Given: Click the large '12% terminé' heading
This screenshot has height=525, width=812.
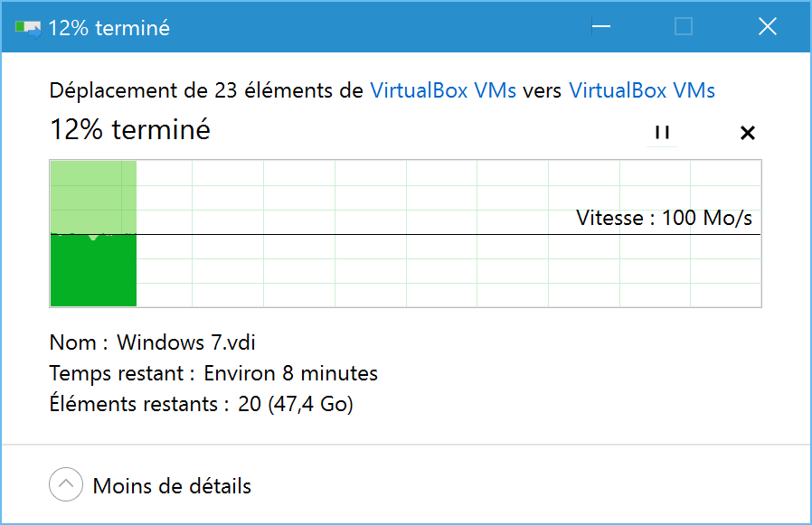Looking at the screenshot, I should click(x=130, y=129).
